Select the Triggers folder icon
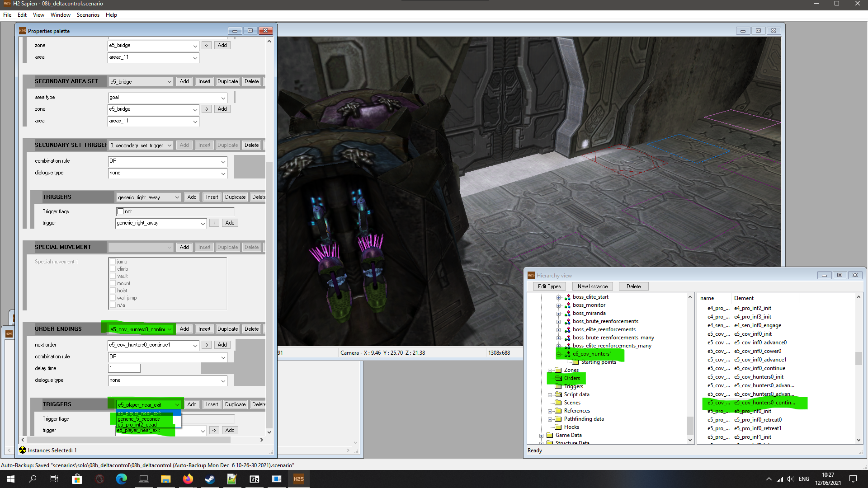The height and width of the screenshot is (488, 868). click(558, 387)
